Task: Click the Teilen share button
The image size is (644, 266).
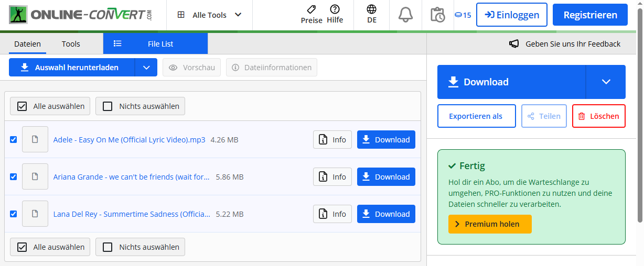Action: click(544, 116)
